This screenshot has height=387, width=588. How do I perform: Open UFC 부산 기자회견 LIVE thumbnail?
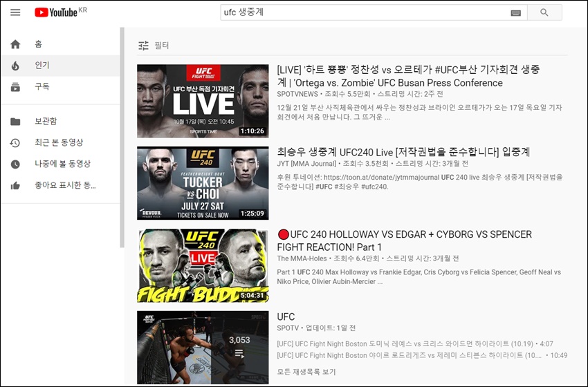point(203,101)
